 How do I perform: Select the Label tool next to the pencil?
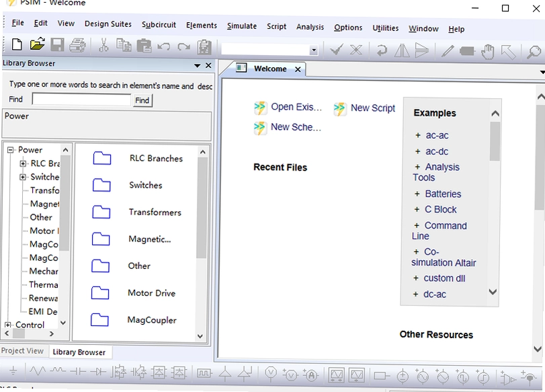pyautogui.click(x=467, y=52)
